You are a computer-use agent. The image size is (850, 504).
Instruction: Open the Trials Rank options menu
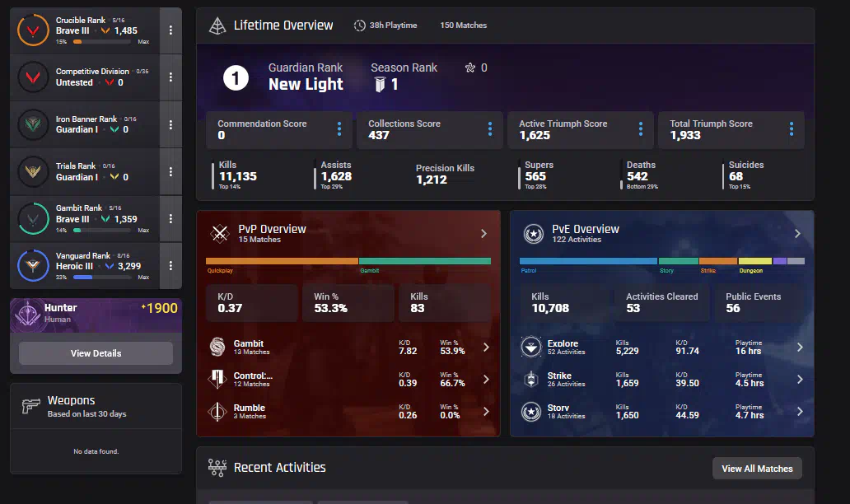tap(170, 172)
